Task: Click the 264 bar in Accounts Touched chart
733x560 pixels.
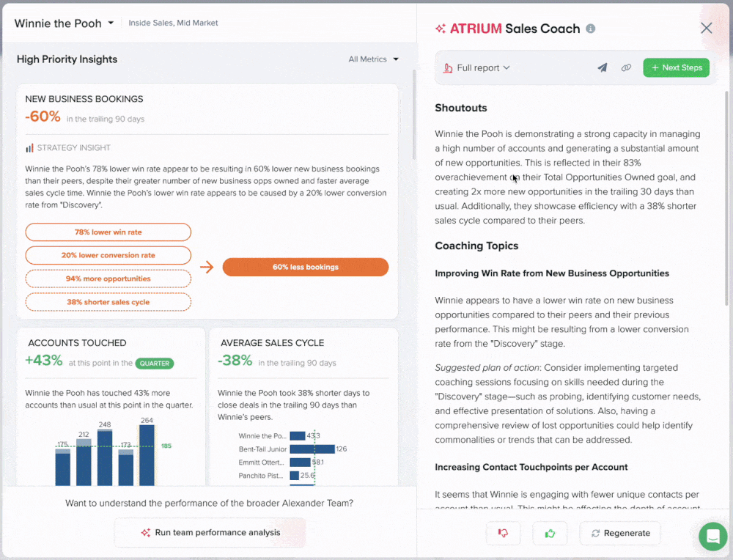Action: (147, 455)
